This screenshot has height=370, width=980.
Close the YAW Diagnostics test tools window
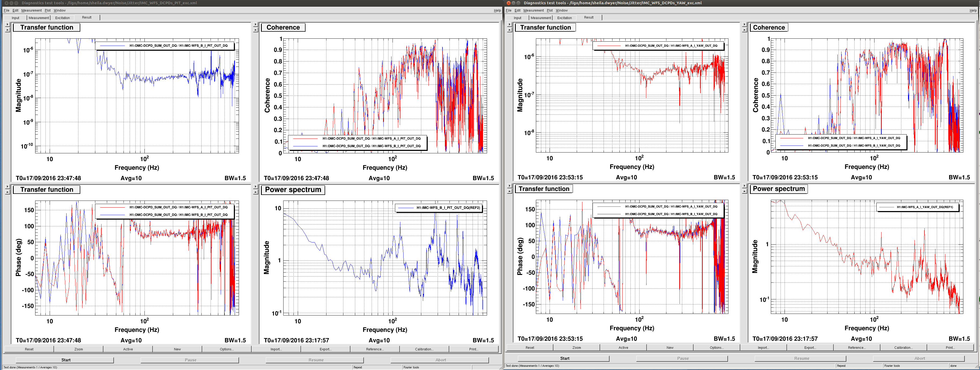pyautogui.click(x=509, y=3)
